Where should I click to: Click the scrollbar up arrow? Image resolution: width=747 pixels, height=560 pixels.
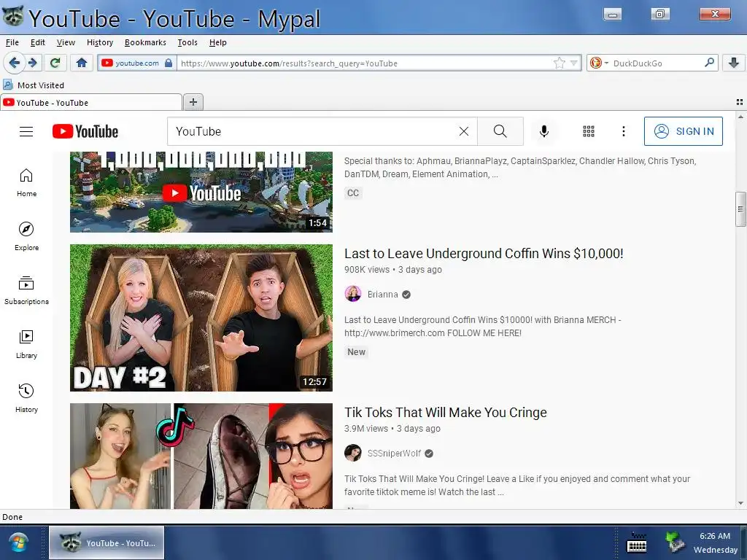click(740, 117)
